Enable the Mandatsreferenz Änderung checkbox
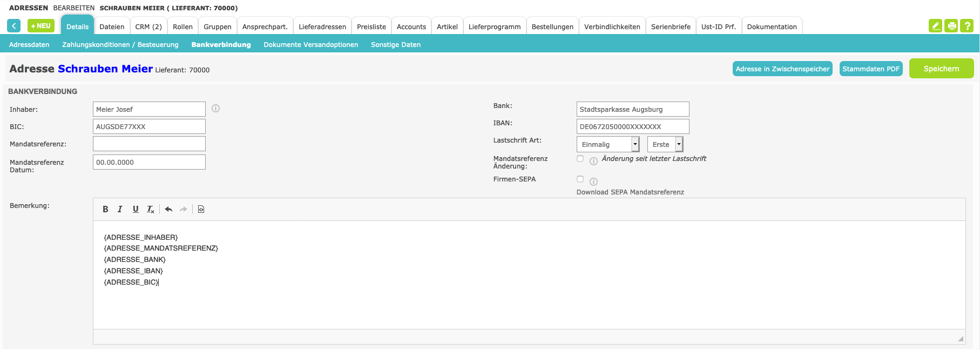Image resolution: width=980 pixels, height=350 pixels. tap(580, 159)
